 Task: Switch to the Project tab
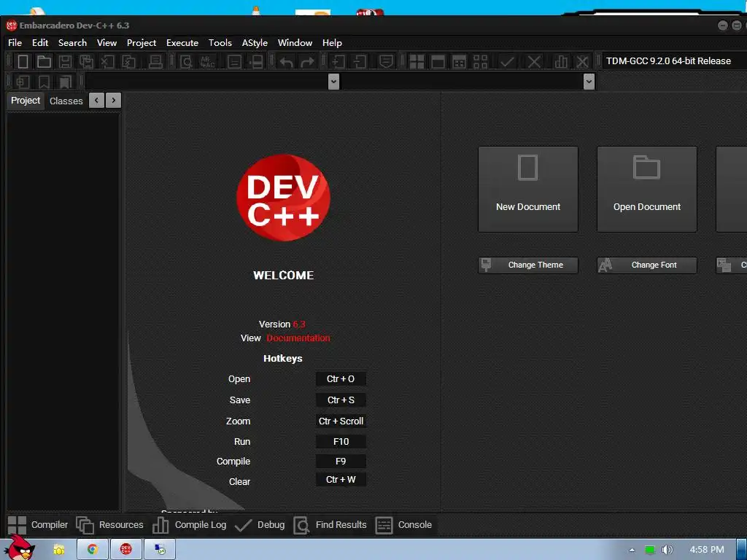[x=26, y=101]
